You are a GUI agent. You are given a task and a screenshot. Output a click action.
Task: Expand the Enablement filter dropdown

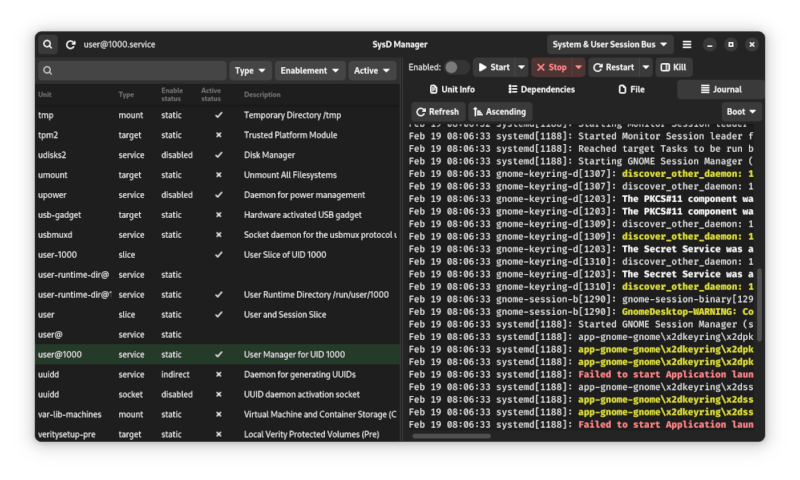click(x=309, y=71)
